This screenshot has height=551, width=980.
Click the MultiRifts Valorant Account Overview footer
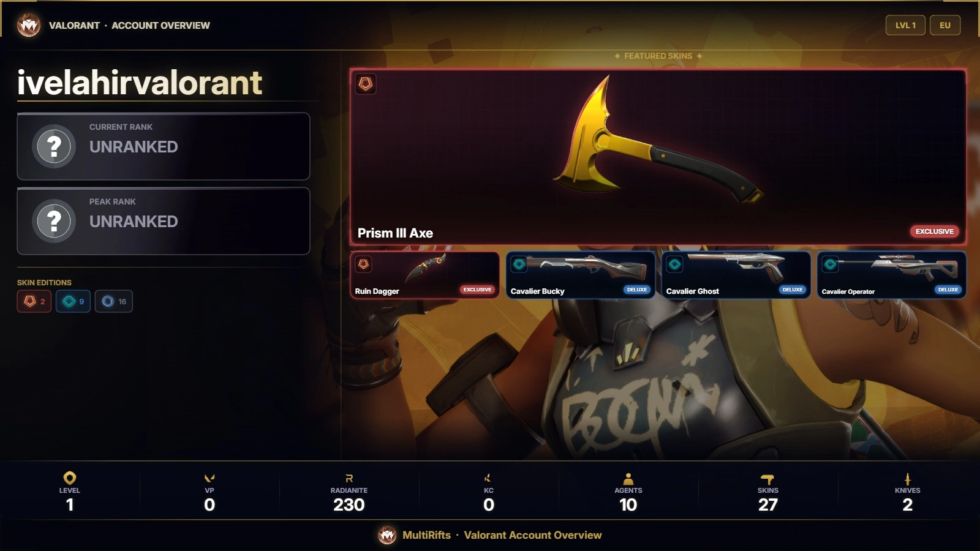490,535
